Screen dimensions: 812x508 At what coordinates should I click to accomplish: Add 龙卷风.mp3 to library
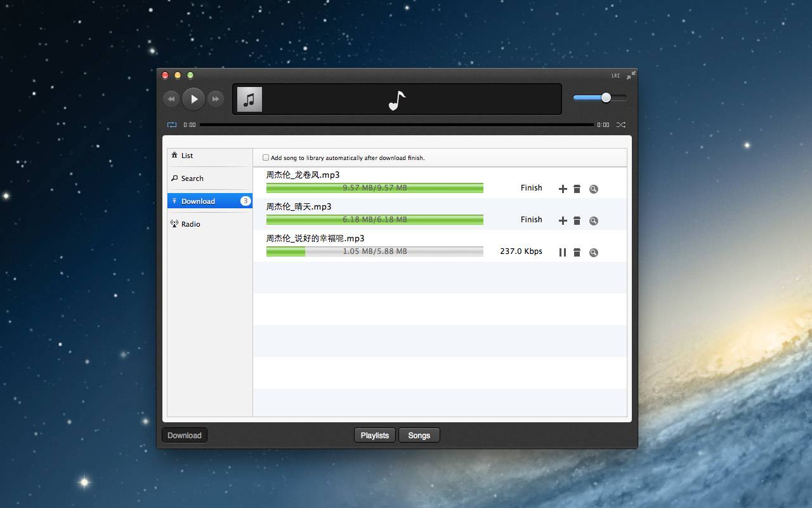click(x=563, y=189)
